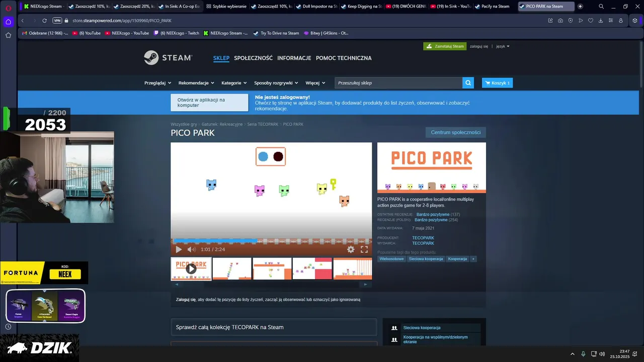This screenshot has height=362, width=644.
Task: Go forward using browser forward arrow
Action: 34,21
